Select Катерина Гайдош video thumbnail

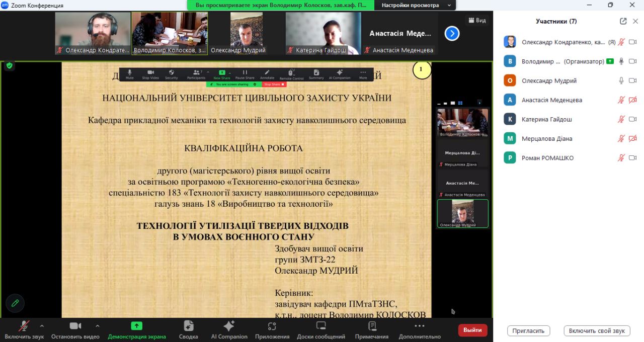323,33
